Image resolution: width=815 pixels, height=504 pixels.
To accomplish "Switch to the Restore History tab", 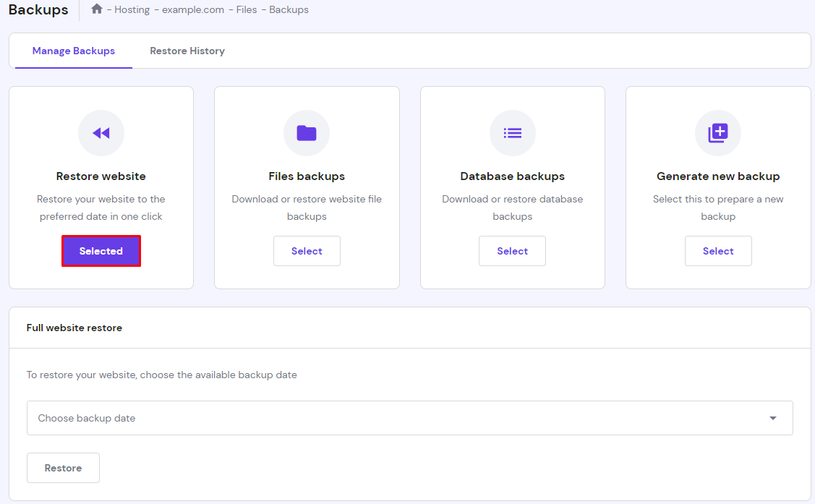I will click(187, 51).
